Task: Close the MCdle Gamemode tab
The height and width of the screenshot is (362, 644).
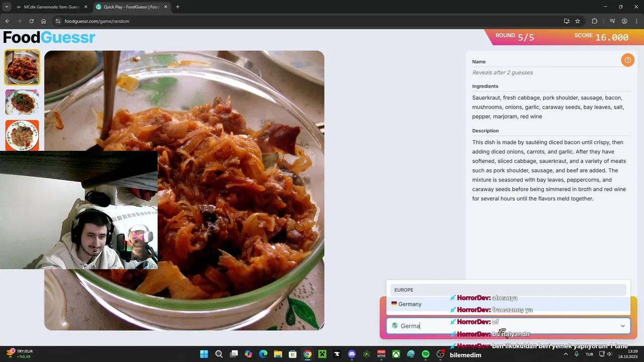Action: coord(86,7)
